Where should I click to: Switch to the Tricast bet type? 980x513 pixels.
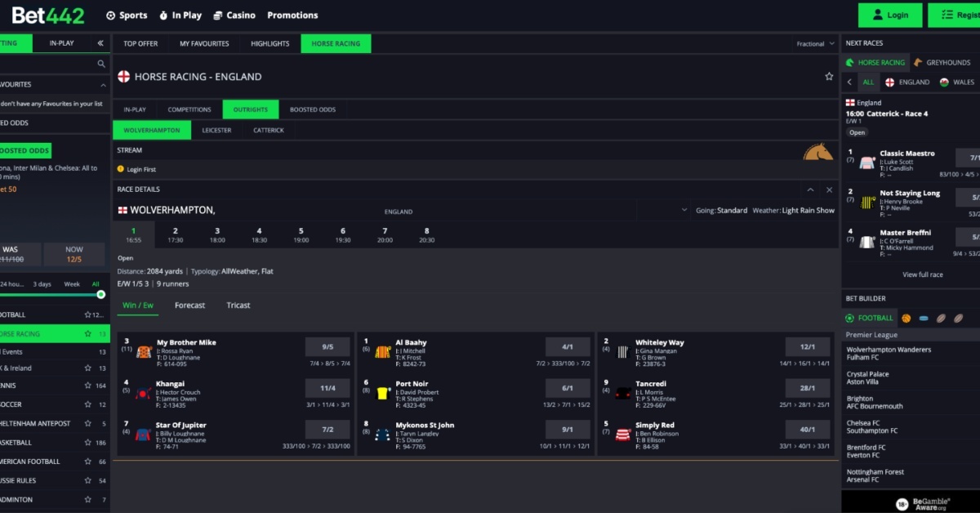click(238, 306)
